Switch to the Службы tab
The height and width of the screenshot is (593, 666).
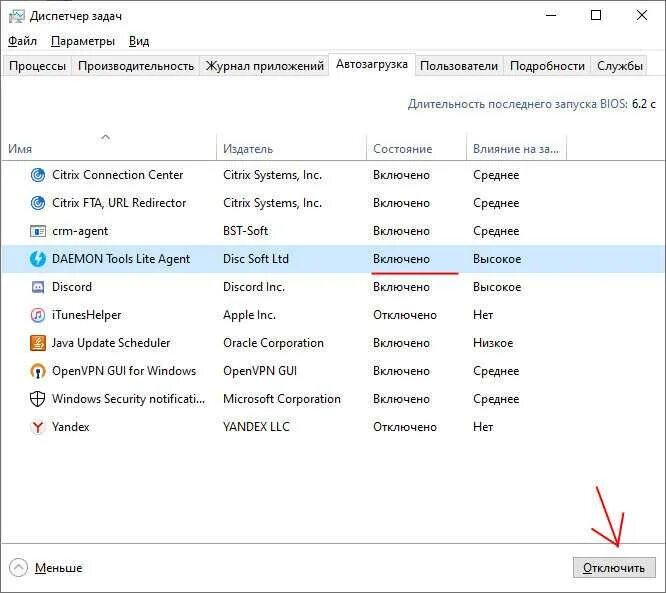619,66
